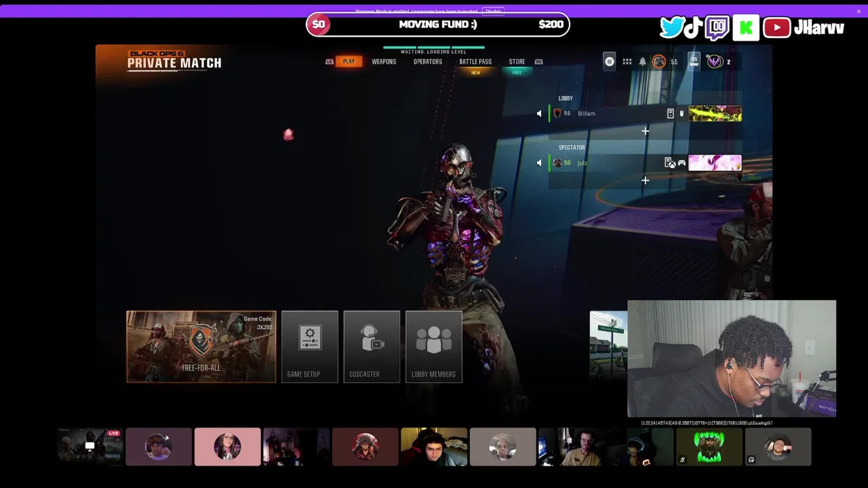Open the apps grid icon

[x=627, y=62]
